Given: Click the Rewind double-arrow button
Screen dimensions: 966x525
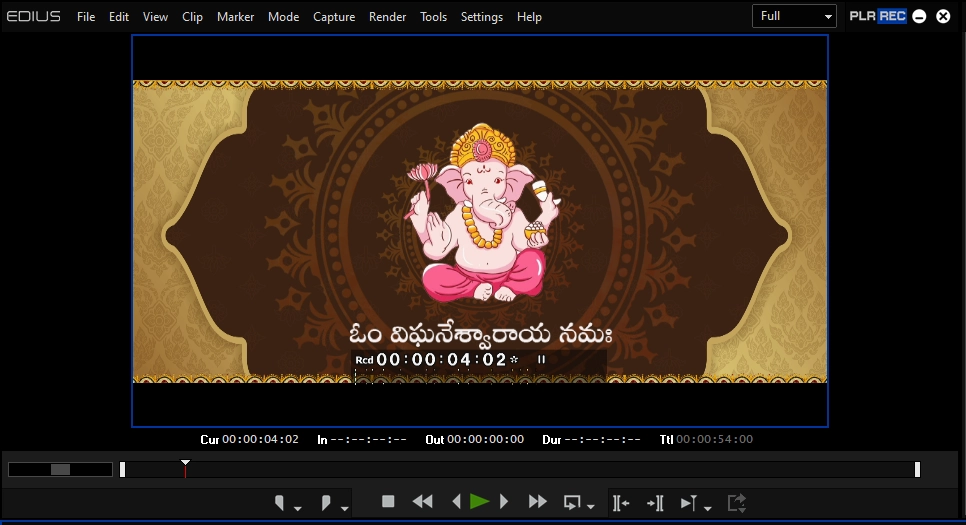Looking at the screenshot, I should tap(423, 502).
